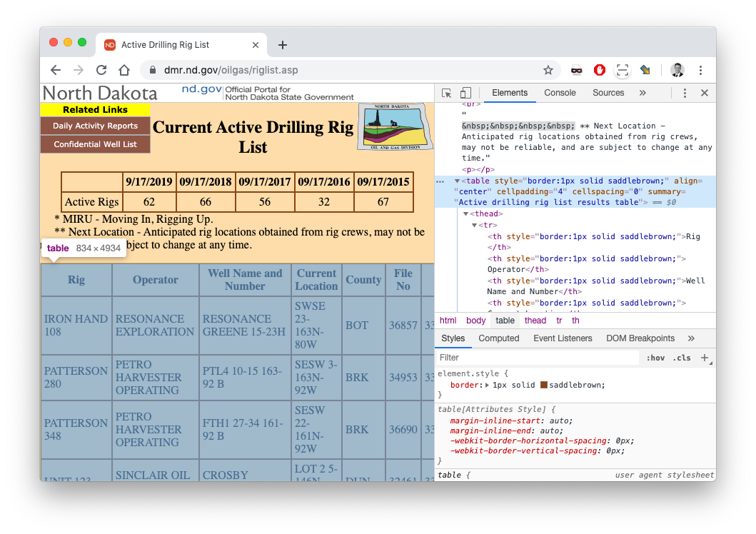Image resolution: width=756 pixels, height=534 pixels.
Task: Bookmark the page via the star icon
Action: pos(548,71)
